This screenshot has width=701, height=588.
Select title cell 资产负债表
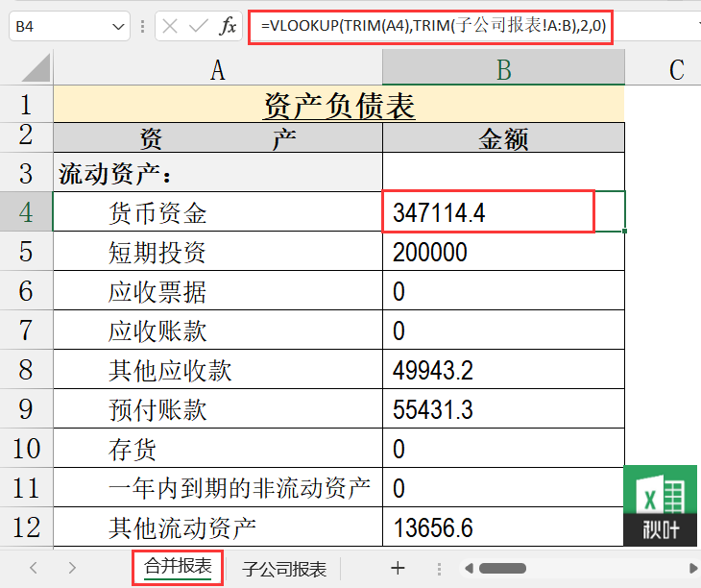click(339, 104)
